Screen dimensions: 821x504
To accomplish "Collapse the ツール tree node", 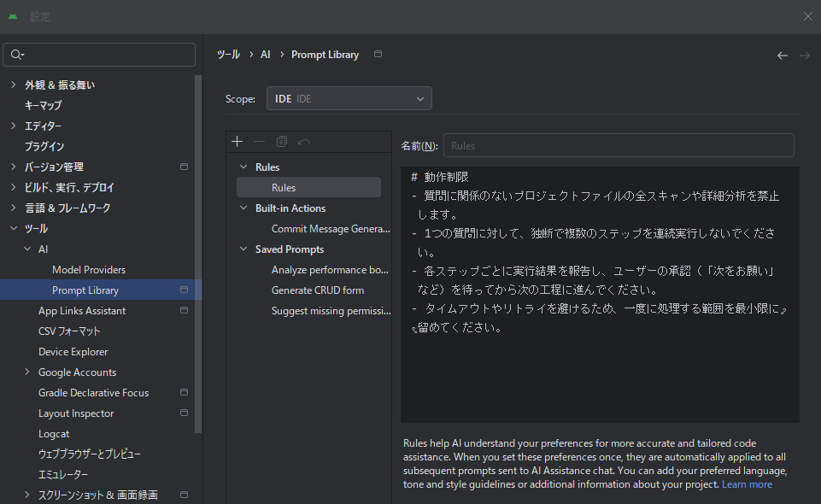I will tap(13, 229).
